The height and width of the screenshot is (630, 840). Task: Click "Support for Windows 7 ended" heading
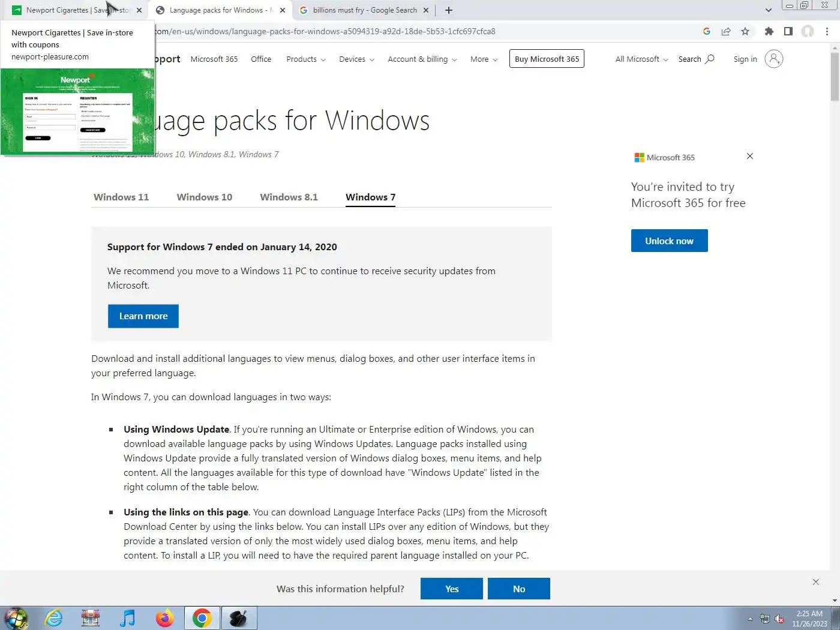pyautogui.click(x=222, y=247)
